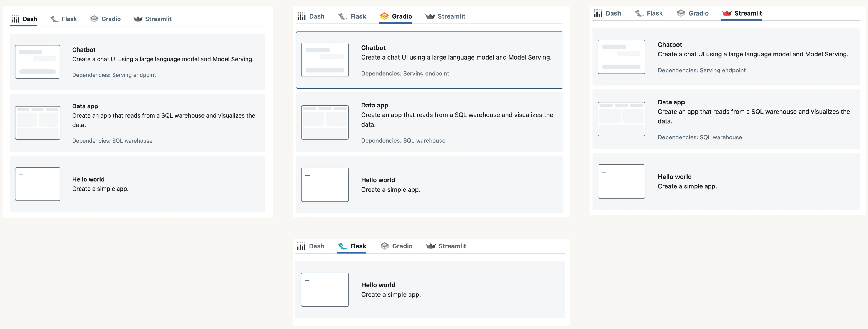Screen dimensions: 868x329
Task: Click the Dash icon in the Gradio-selected panel
Action: [x=302, y=16]
